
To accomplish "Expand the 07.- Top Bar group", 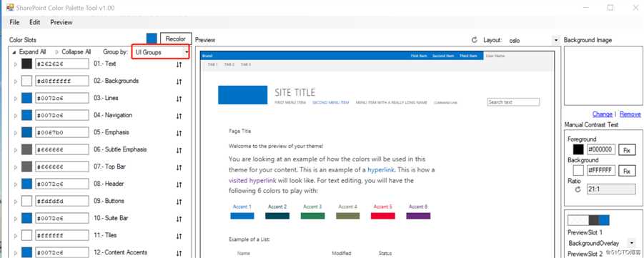I will tap(16, 167).
